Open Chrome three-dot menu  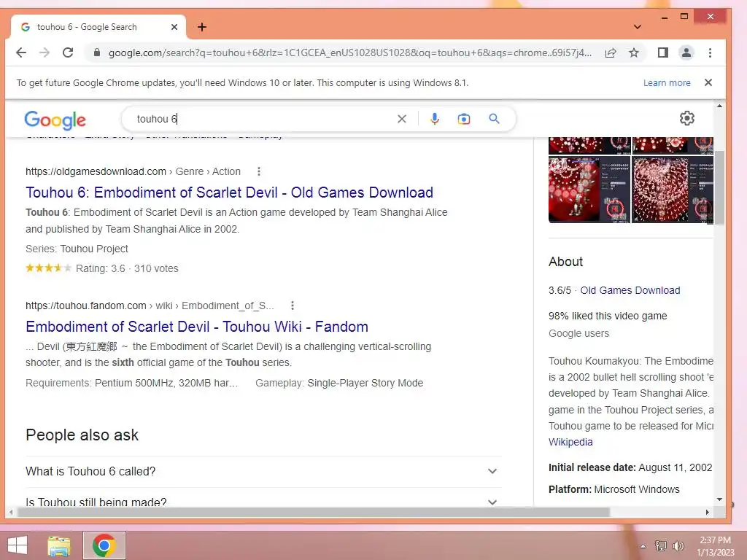pos(710,52)
